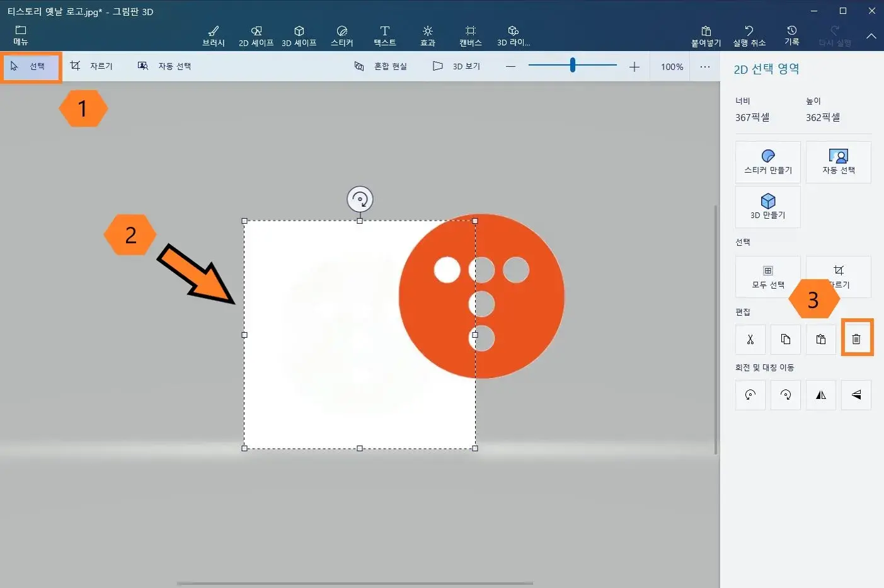The image size is (884, 588).
Task: Collapse the top ribbon chevron
Action: point(871,37)
